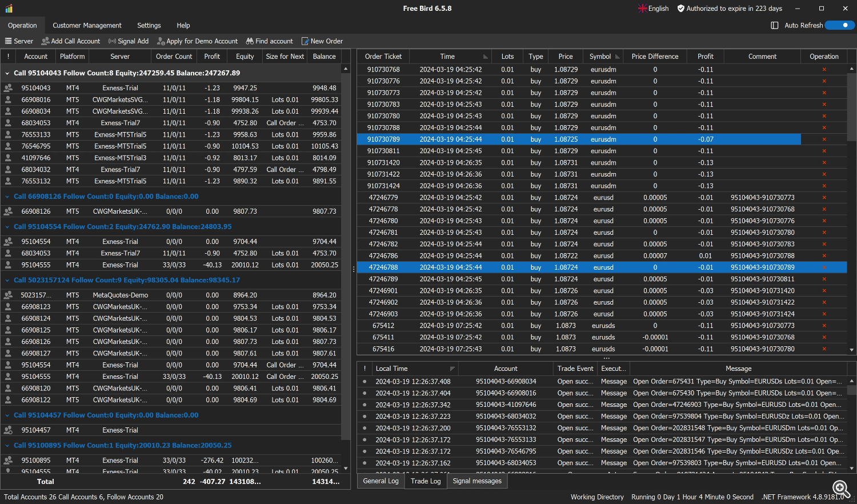The width and height of the screenshot is (857, 504).
Task: Create a New Order from the toolbar
Action: [322, 41]
